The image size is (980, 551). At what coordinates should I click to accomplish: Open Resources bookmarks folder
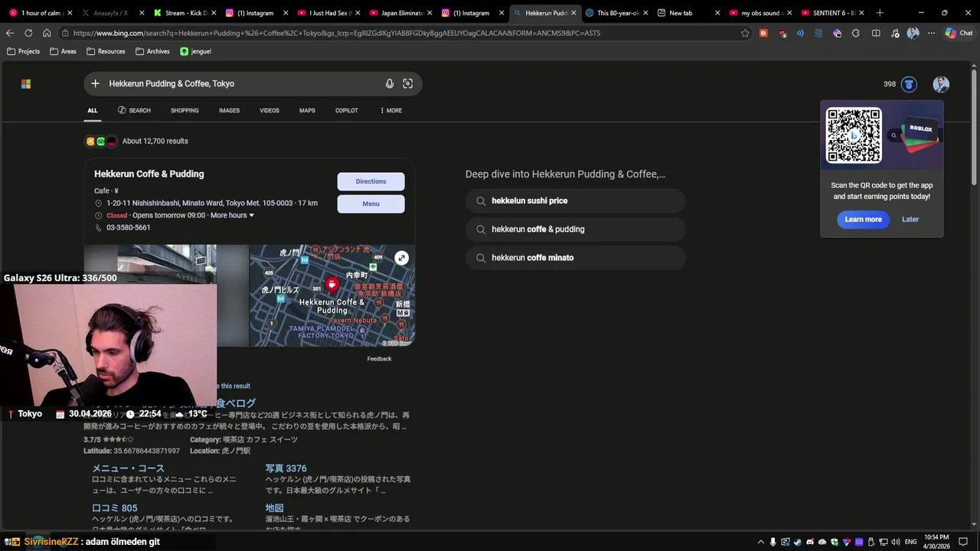click(x=106, y=51)
